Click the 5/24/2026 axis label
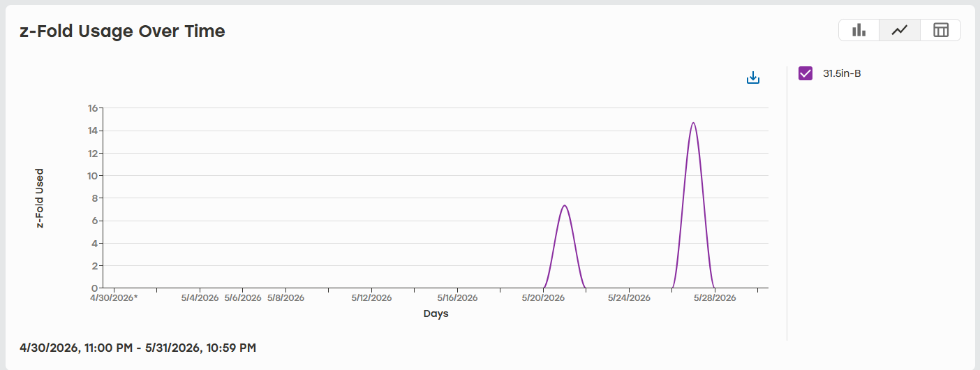This screenshot has height=370, width=980. point(629,298)
